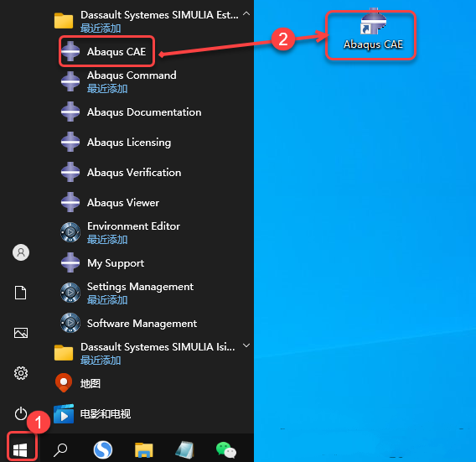Select the Abaqus Viewer label
Image resolution: width=476 pixels, height=462 pixels.
(123, 202)
